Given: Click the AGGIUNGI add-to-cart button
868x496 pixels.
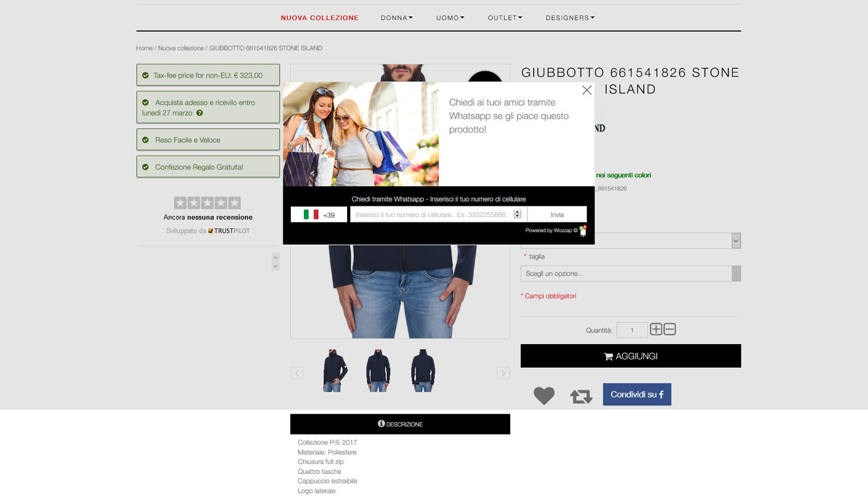Looking at the screenshot, I should (631, 356).
